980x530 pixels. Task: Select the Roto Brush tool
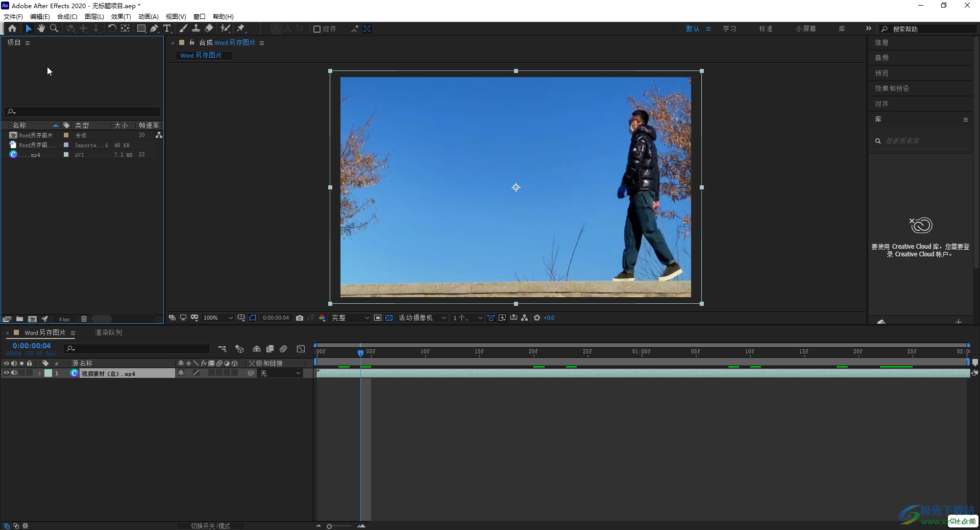point(225,29)
